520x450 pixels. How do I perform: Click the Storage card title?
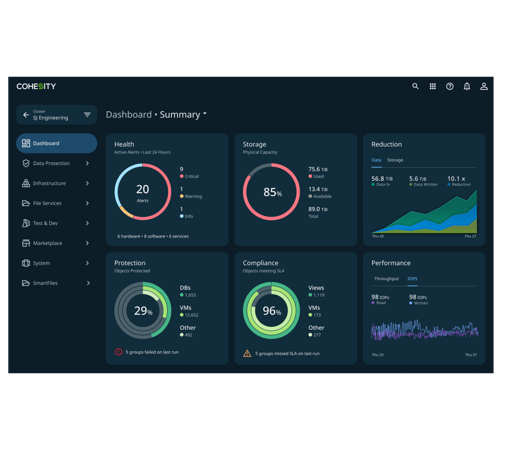[x=254, y=144]
